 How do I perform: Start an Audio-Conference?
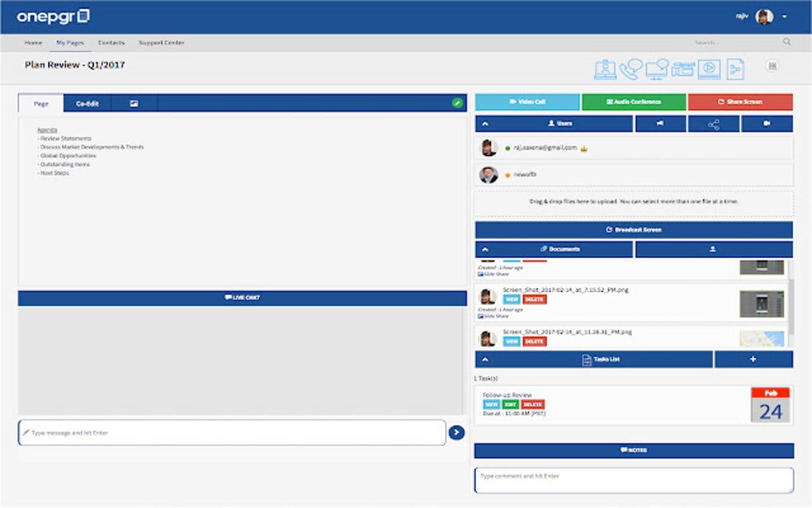[634, 102]
